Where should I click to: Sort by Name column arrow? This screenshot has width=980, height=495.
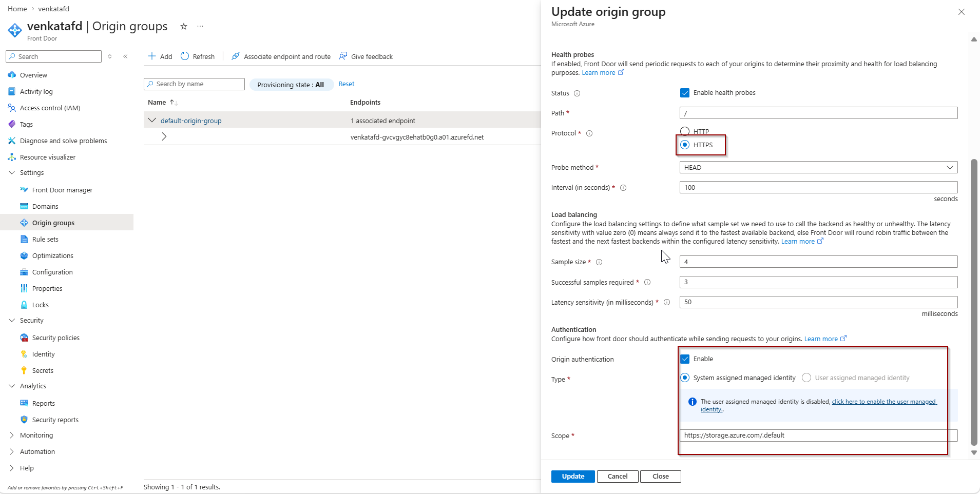click(174, 103)
